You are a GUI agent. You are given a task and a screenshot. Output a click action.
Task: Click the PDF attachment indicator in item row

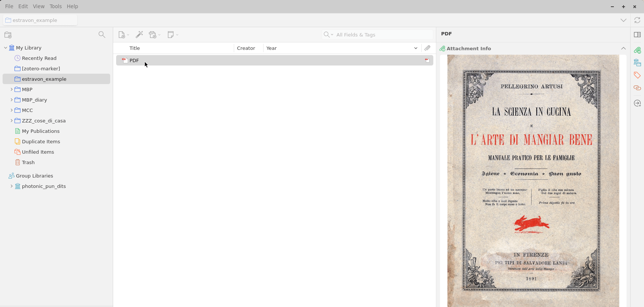(427, 60)
